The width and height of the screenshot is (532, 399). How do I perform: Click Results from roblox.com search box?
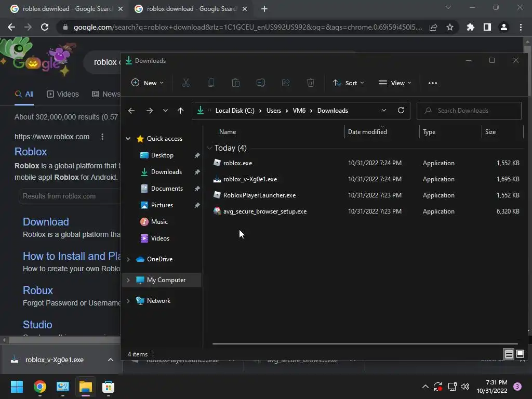pos(70,196)
